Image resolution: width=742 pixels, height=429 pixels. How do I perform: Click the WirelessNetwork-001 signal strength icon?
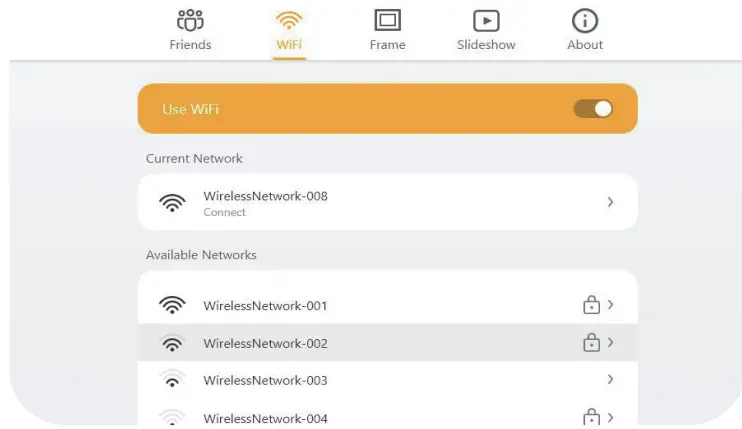click(x=173, y=305)
